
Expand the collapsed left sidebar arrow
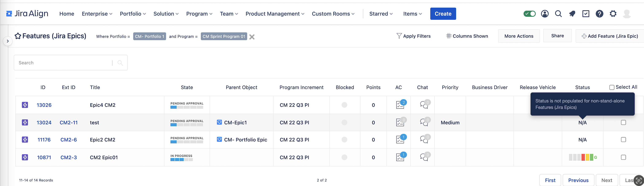click(x=8, y=41)
